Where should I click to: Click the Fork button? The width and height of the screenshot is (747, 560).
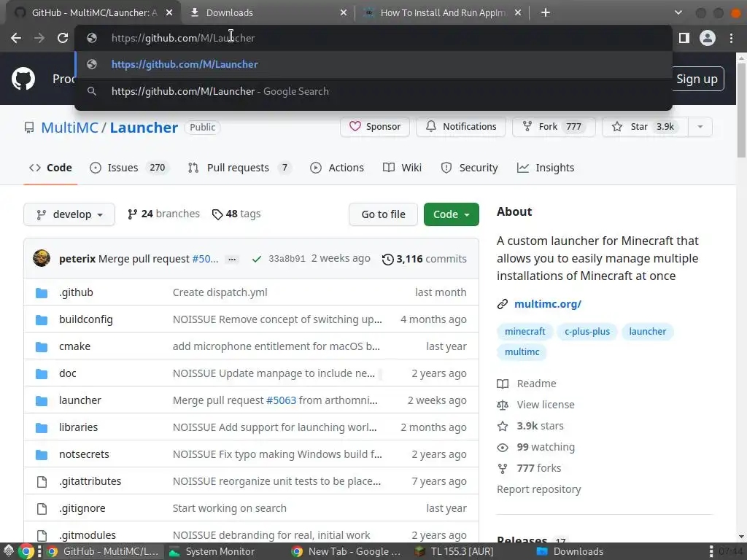coord(554,127)
